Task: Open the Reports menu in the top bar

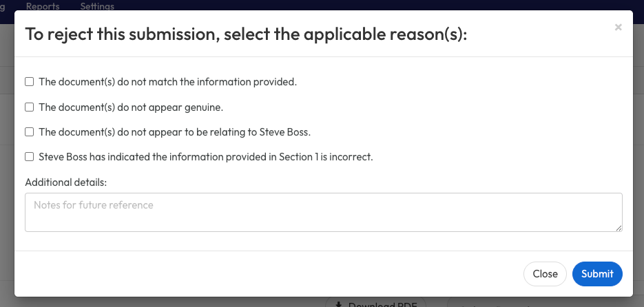Action: click(43, 6)
